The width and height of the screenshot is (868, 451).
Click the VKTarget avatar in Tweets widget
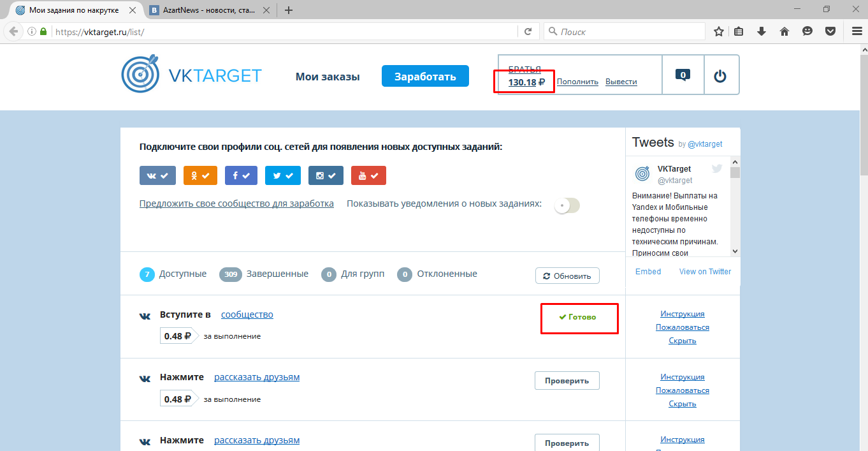pos(642,174)
